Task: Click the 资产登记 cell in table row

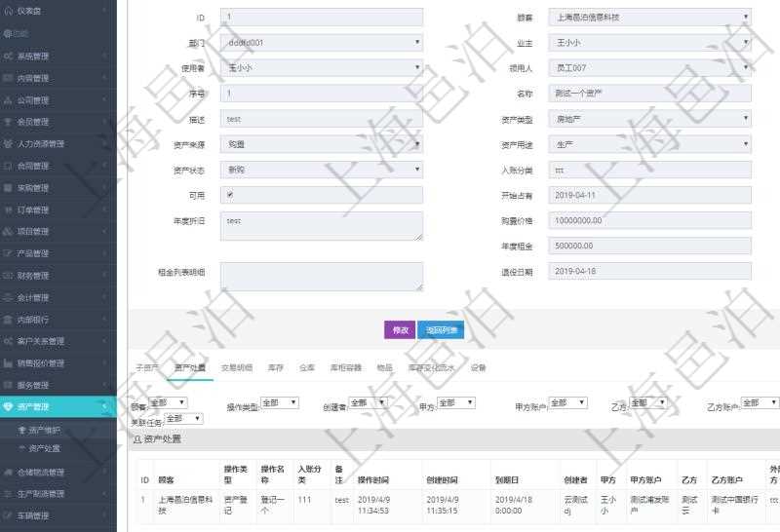Action: click(236, 505)
